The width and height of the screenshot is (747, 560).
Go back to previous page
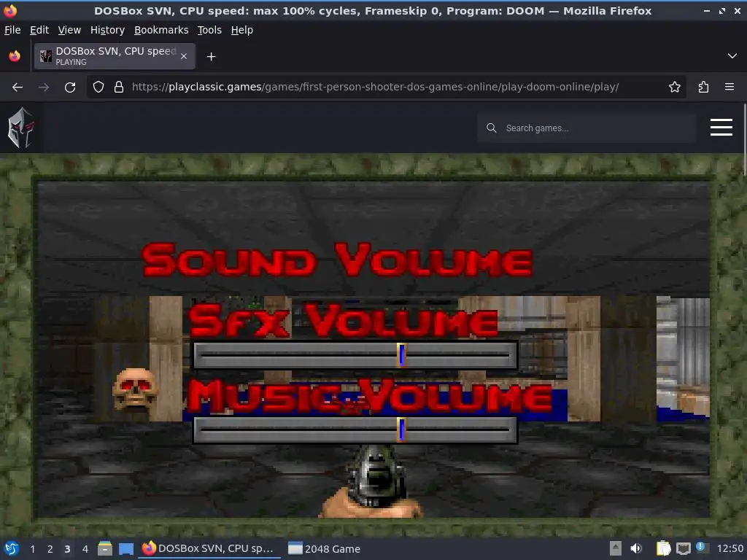click(18, 87)
